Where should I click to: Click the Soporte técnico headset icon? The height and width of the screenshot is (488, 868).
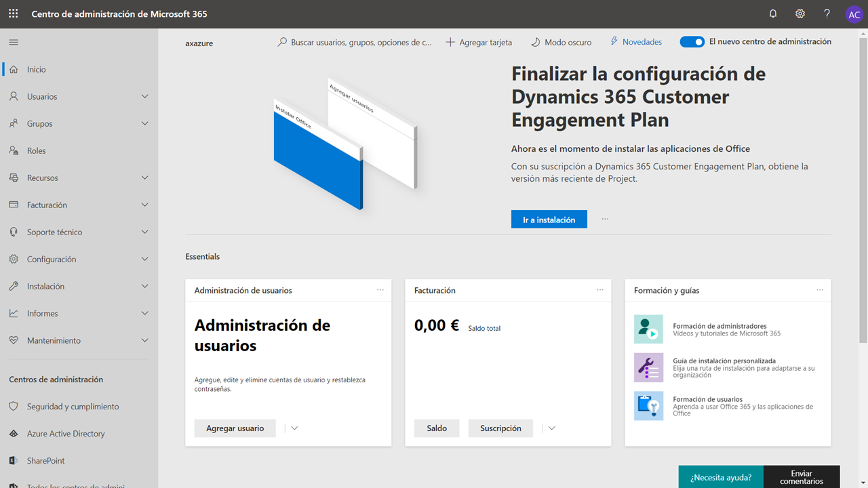tap(14, 232)
